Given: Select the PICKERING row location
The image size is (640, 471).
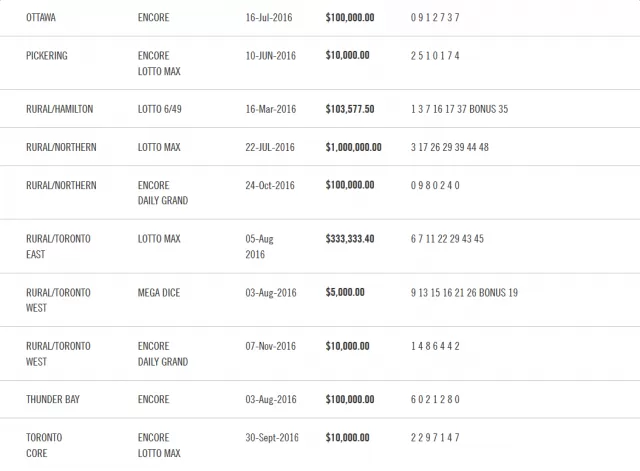Looking at the screenshot, I should (47, 56).
